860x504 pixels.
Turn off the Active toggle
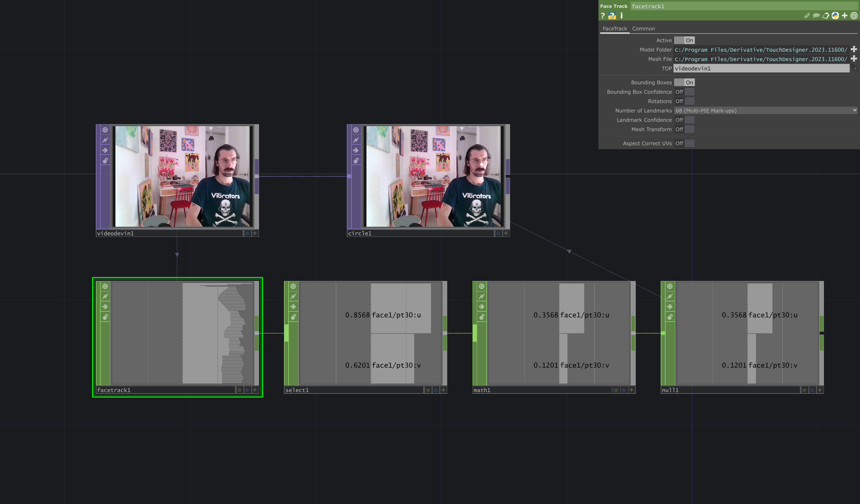coord(684,40)
